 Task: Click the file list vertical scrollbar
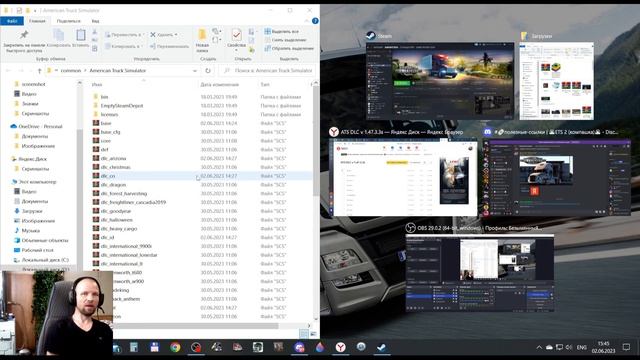point(316,140)
